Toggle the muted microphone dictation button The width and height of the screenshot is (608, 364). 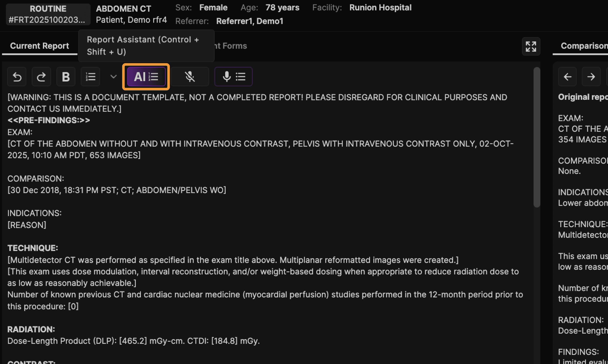[190, 77]
